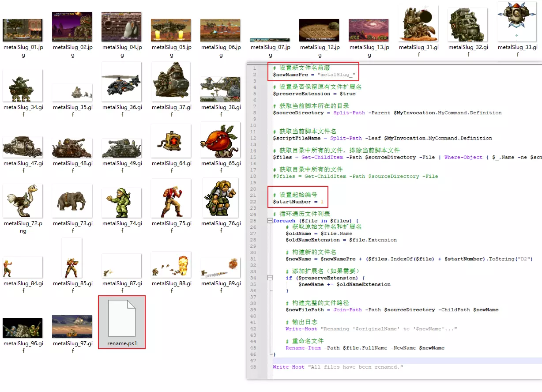542x392 pixels.
Task: Select metalSlug_33.gif flying machine sprite
Action: [x=517, y=22]
